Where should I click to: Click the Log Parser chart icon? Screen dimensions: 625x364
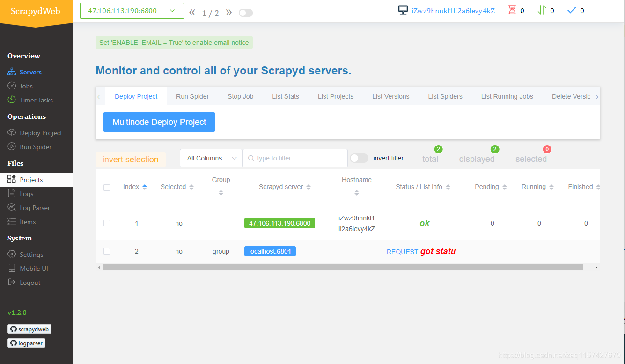point(12,208)
